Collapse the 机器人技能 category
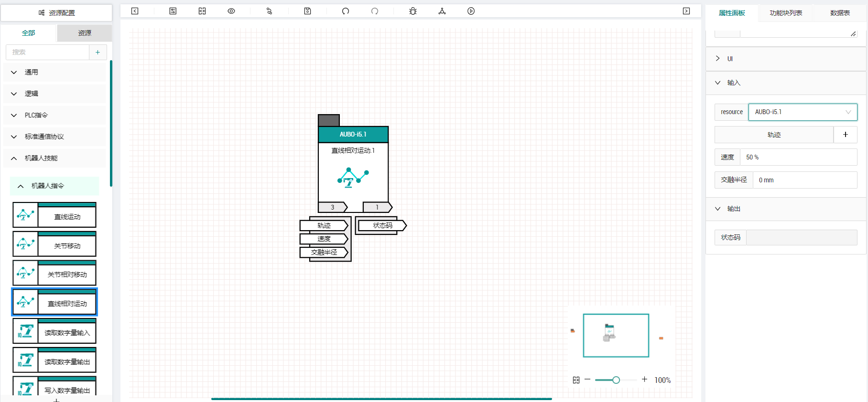The image size is (868, 402). (x=54, y=158)
